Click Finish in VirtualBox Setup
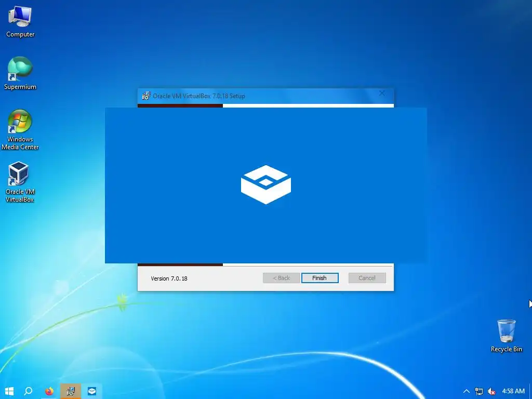Screen dimensions: 532x399 pyautogui.click(x=320, y=278)
